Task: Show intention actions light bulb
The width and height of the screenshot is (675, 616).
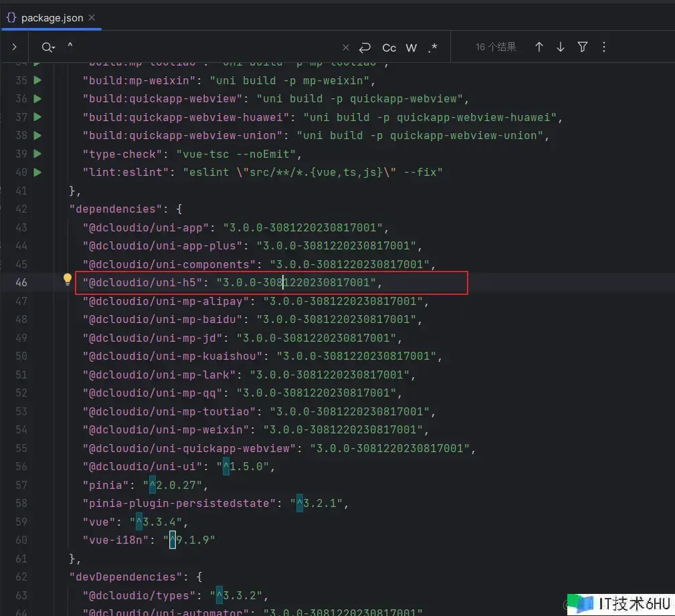Action: pos(67,280)
